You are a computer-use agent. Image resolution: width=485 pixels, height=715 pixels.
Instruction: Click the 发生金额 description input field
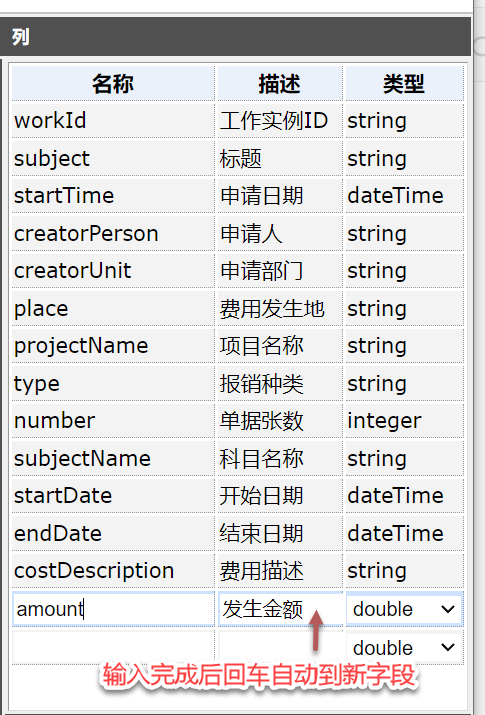point(280,609)
